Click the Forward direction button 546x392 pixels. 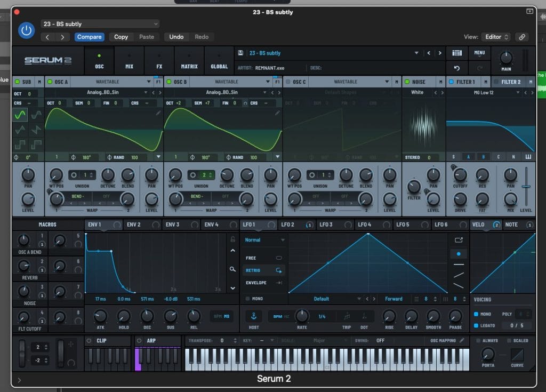coord(394,299)
